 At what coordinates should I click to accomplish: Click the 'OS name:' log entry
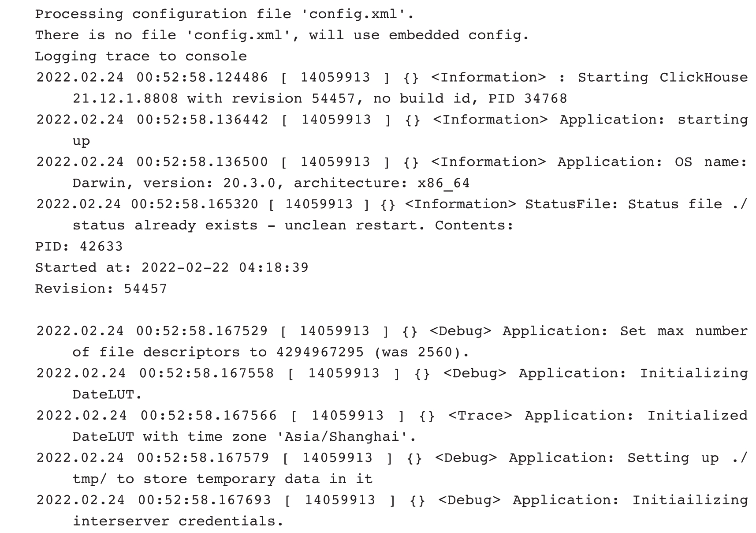click(711, 162)
